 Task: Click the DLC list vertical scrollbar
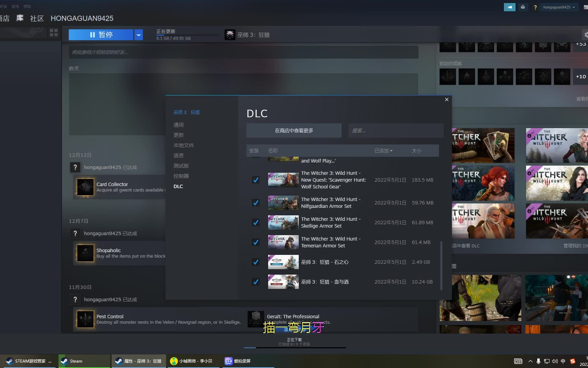pos(441,266)
